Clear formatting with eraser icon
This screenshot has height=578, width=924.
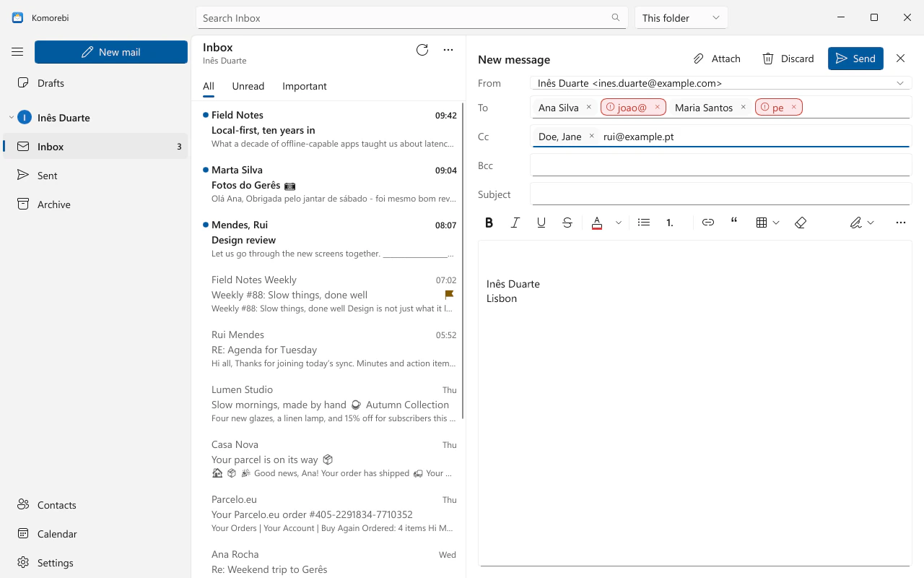(x=801, y=223)
